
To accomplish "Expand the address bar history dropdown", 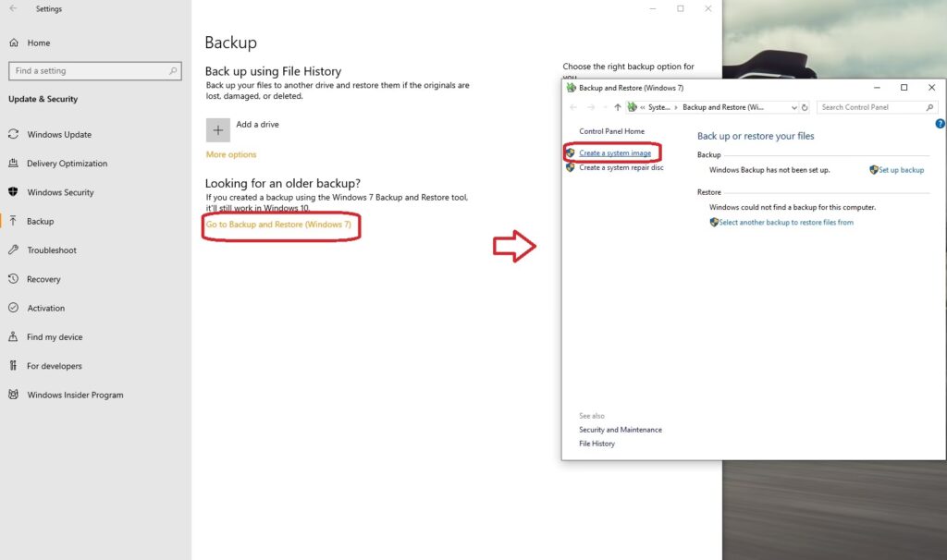I will pos(793,107).
